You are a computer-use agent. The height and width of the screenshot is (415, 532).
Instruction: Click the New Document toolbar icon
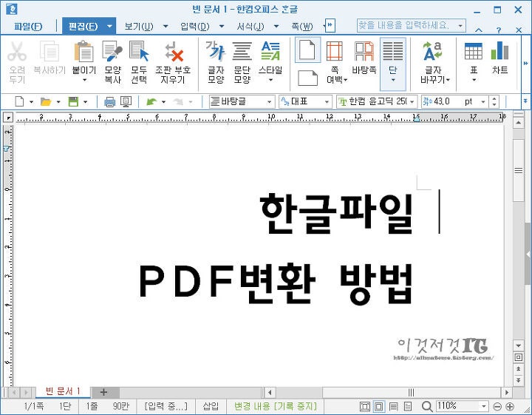pos(19,101)
